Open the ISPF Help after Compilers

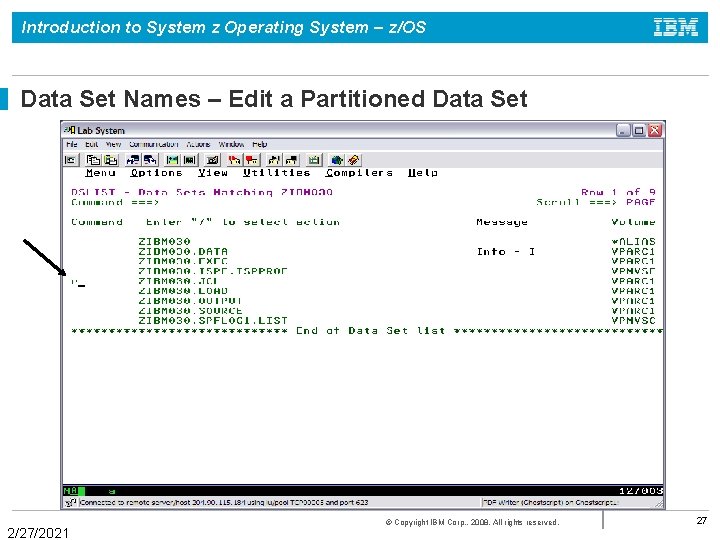click(x=422, y=173)
